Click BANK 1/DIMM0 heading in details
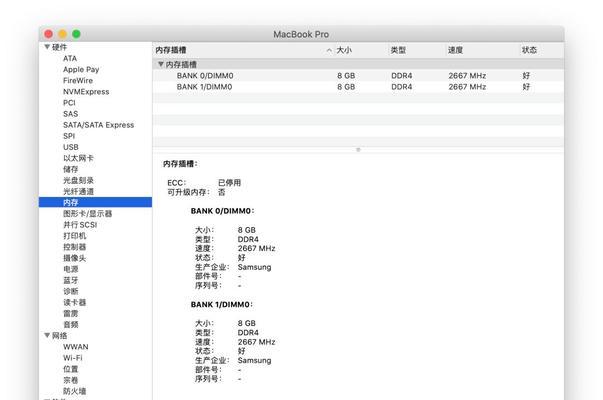The height and width of the screenshot is (400, 603). [x=222, y=305]
